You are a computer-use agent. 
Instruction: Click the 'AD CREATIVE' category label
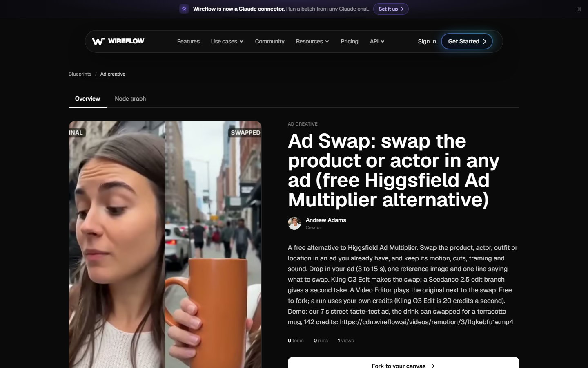point(303,124)
